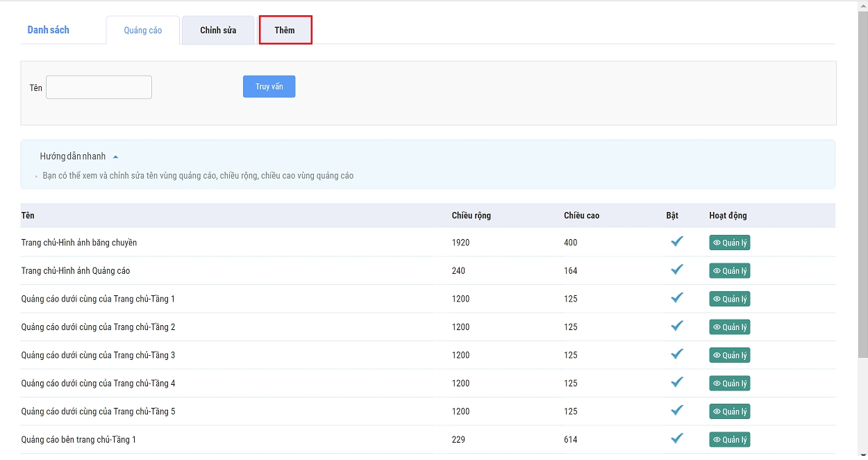The height and width of the screenshot is (460, 868).
Task: Manage Quảng cáo bên trang chủ-Tầng 1
Action: 729,440
